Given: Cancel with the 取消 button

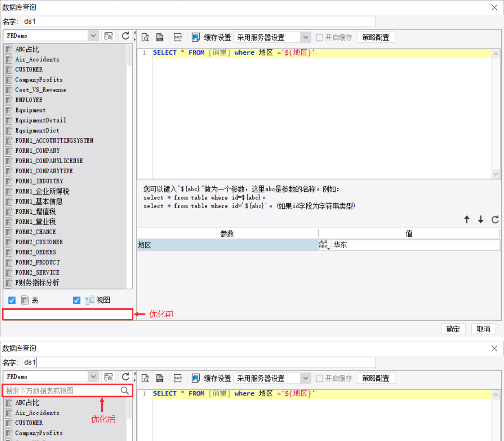Looking at the screenshot, I should [483, 329].
